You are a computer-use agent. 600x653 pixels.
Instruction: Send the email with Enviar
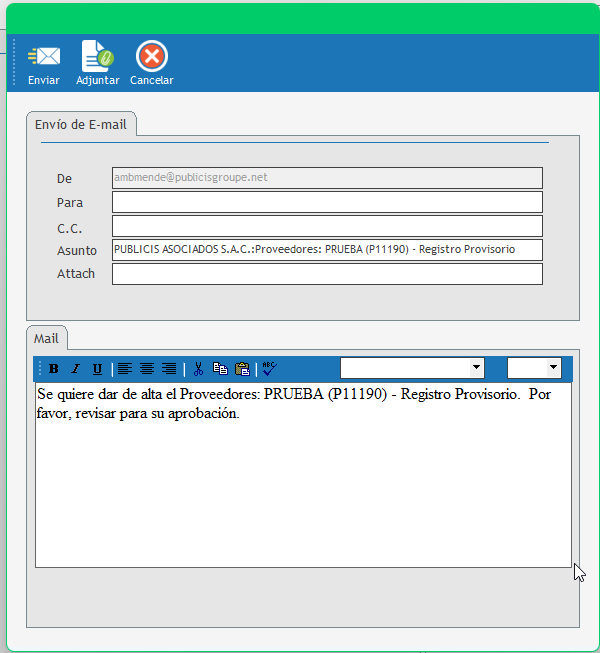[x=44, y=63]
